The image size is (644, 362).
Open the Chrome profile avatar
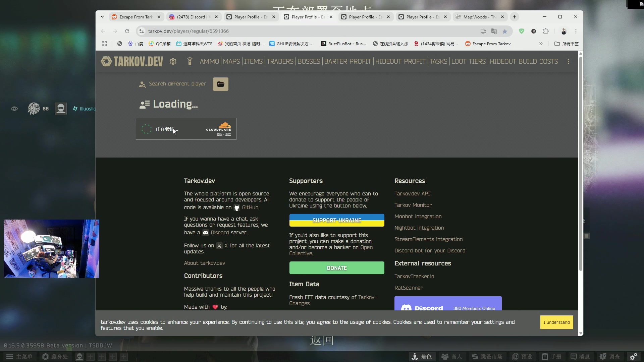564,31
